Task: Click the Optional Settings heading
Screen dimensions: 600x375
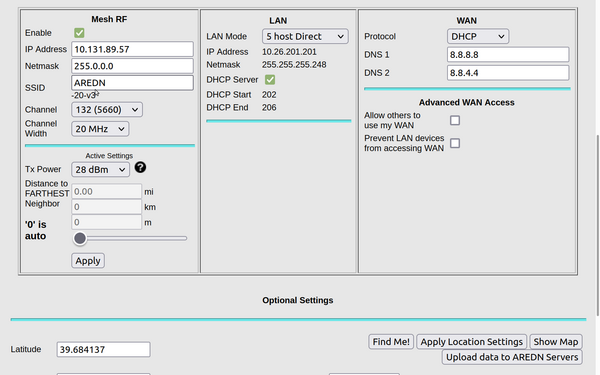Action: tap(298, 300)
